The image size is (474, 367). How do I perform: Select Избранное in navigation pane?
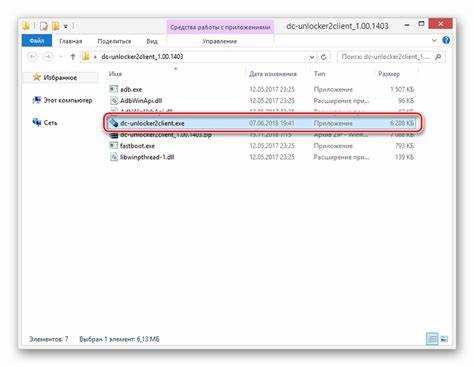click(x=60, y=77)
